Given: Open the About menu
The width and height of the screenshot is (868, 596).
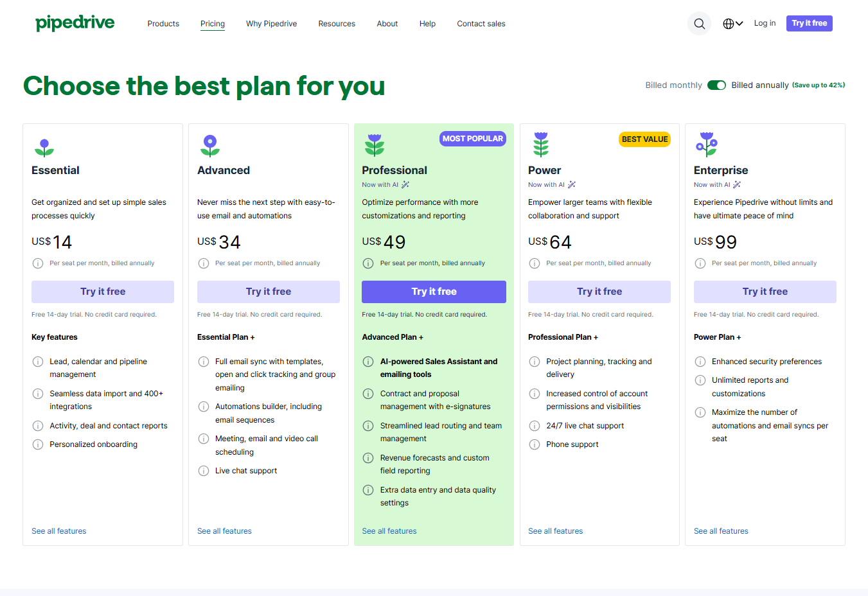Looking at the screenshot, I should pos(387,24).
